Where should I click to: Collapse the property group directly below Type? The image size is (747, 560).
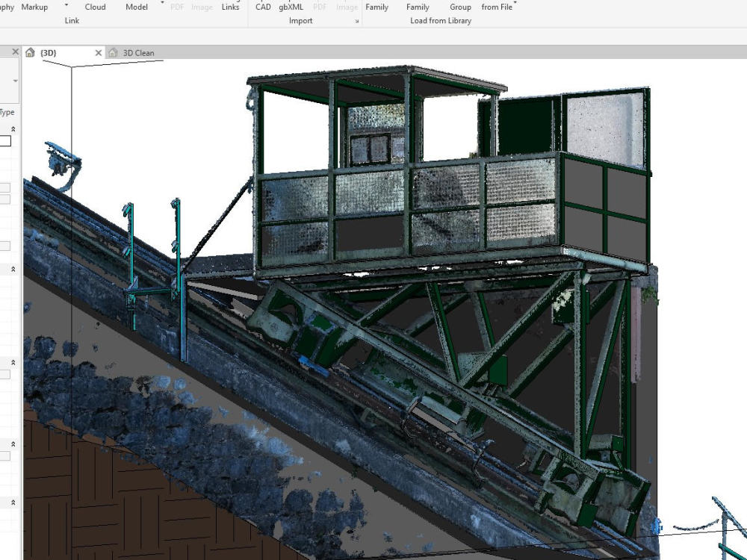click(13, 129)
